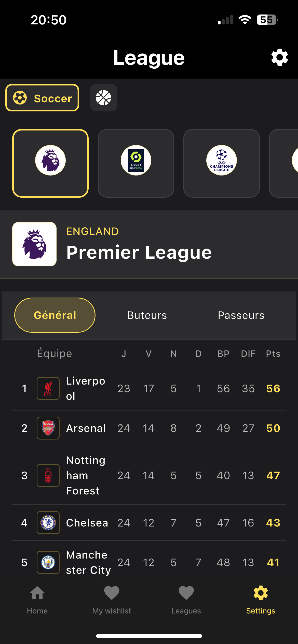Go to Home in bottom navigation
This screenshot has width=298, height=644.
(37, 599)
